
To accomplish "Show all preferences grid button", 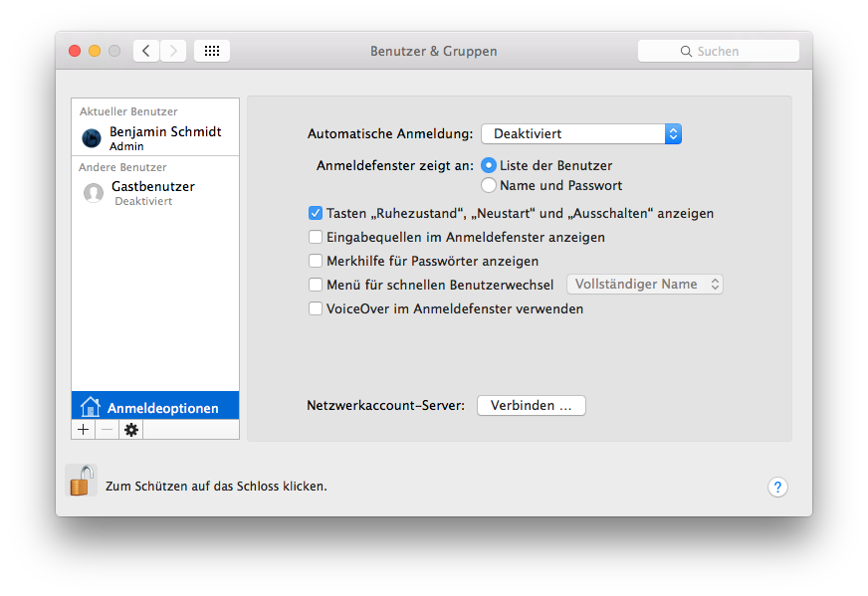I will pyautogui.click(x=212, y=51).
